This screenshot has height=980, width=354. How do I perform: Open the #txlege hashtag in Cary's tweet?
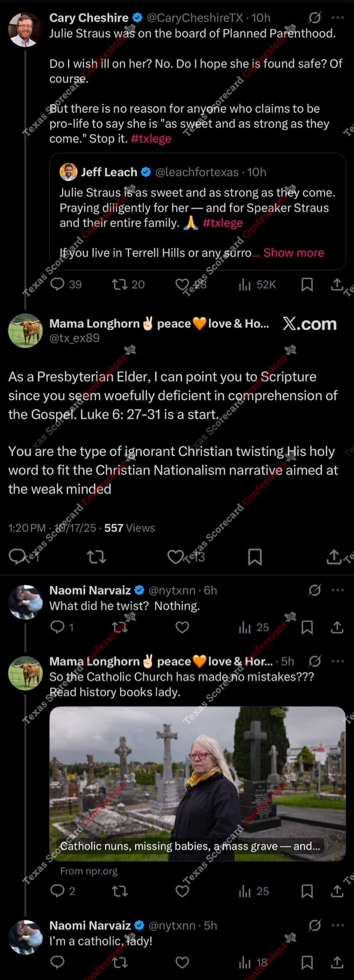click(x=151, y=139)
